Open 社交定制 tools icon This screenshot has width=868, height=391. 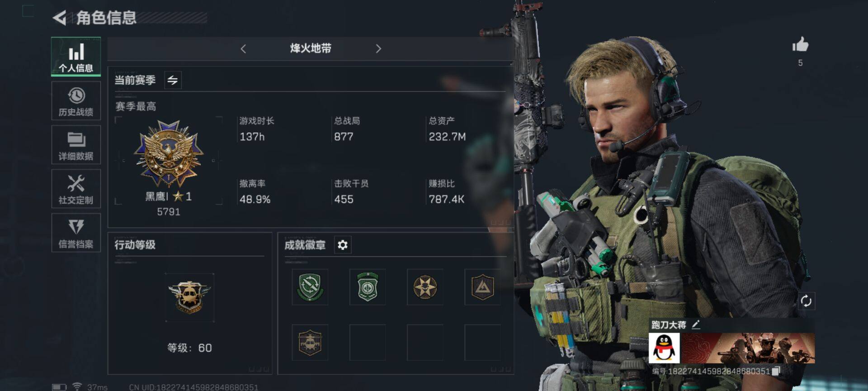coord(76,189)
